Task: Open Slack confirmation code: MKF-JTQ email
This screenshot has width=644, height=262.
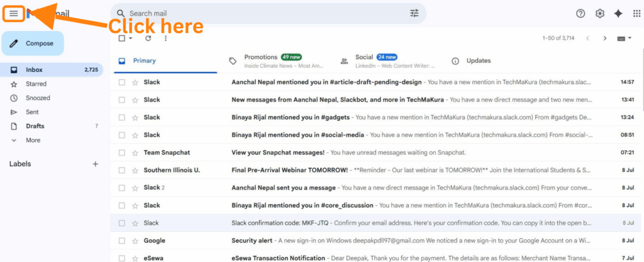Action: point(375,223)
